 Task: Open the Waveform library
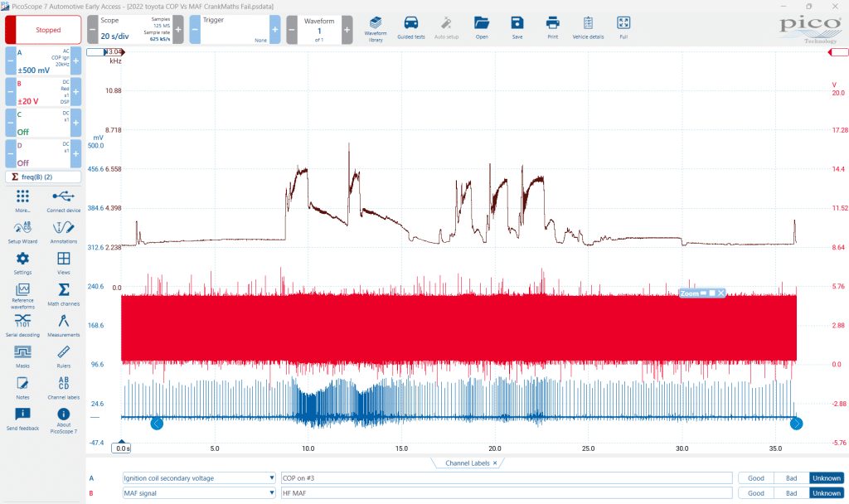pos(376,29)
